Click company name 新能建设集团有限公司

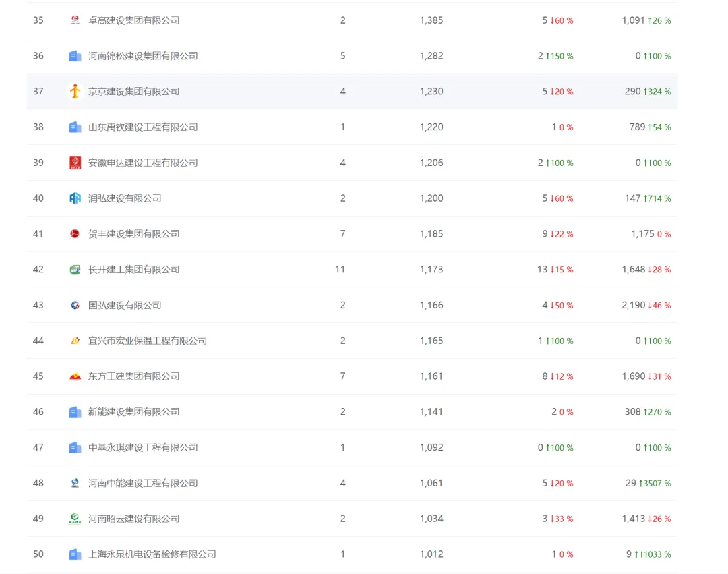tap(133, 412)
